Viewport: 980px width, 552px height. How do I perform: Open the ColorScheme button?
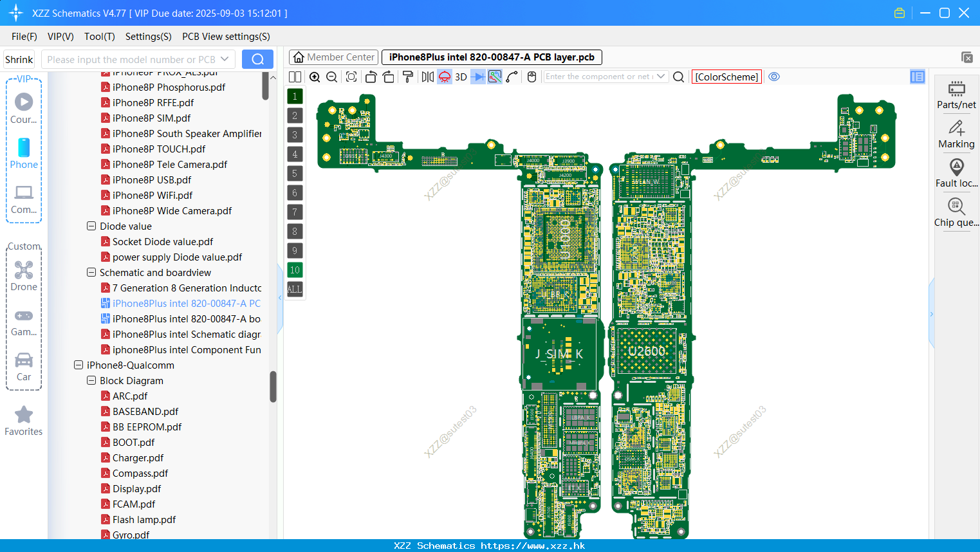coord(726,77)
